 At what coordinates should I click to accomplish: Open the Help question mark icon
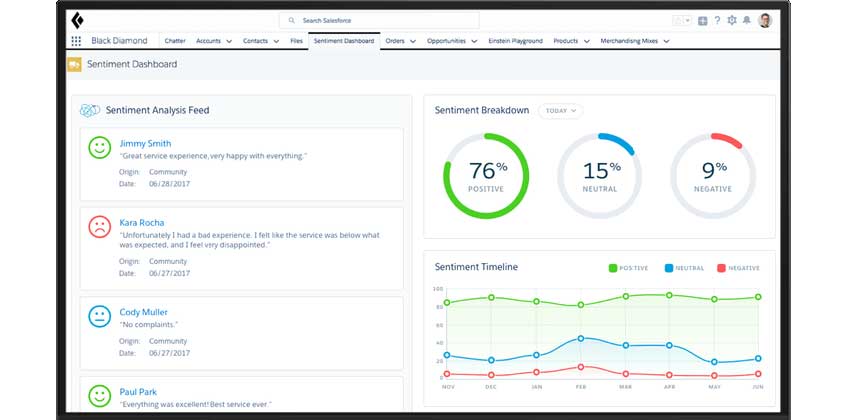coord(717,21)
